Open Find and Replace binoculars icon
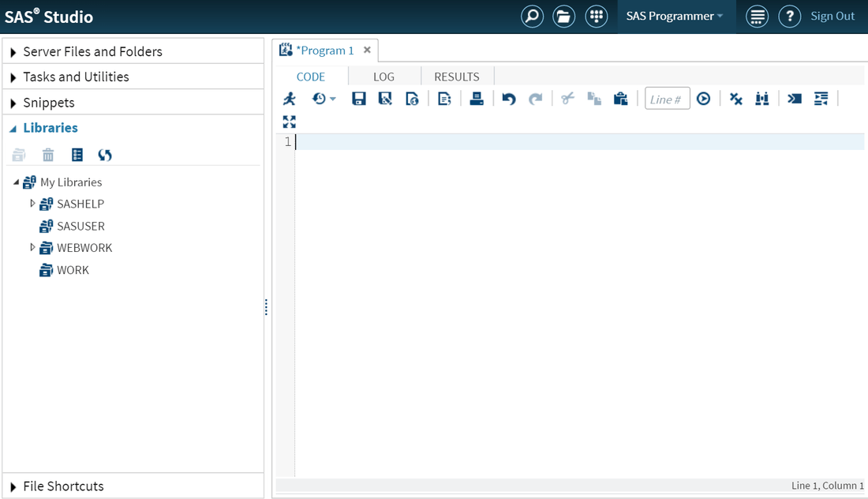The image size is (868, 499). (x=762, y=99)
